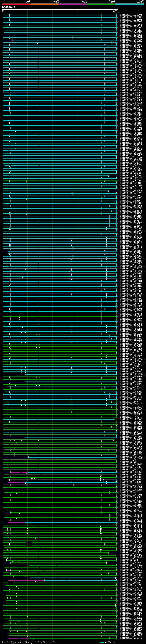Click the orange ~40% identity legend bar

[x=45, y=4]
